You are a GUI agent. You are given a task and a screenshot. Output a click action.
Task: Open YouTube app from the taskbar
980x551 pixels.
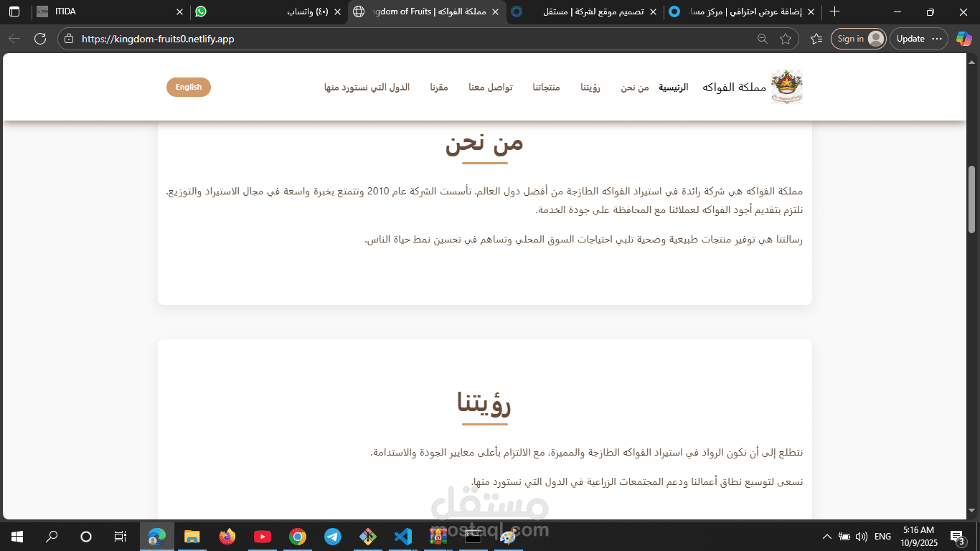[262, 537]
